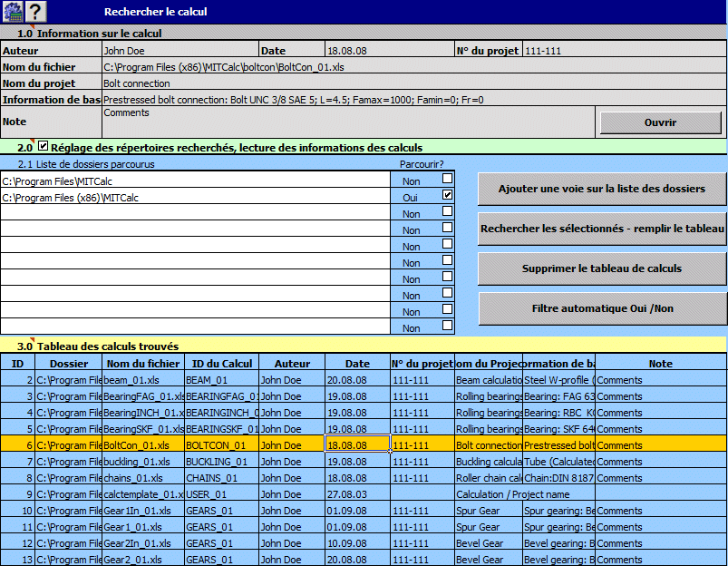728x566 pixels.
Task: Select the Auteur field containing John Doe
Action: tap(180, 50)
